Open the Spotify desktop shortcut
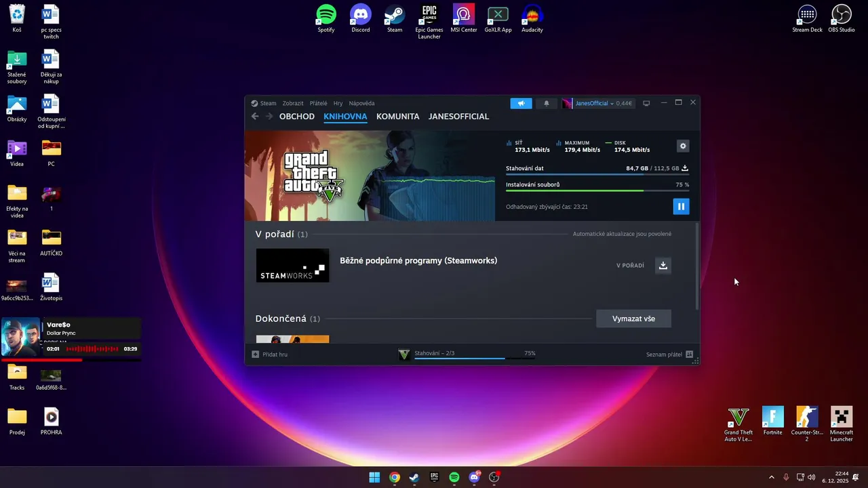 (x=326, y=19)
